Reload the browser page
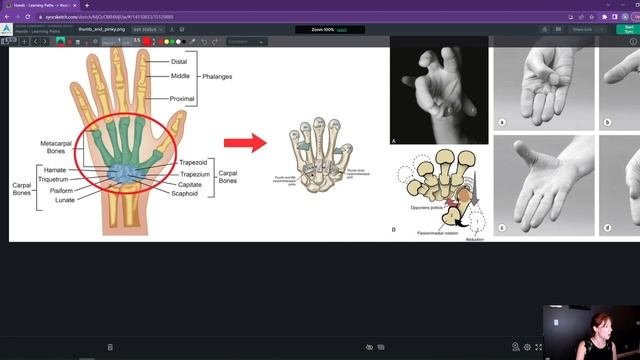The width and height of the screenshot is (640, 360). (x=28, y=17)
